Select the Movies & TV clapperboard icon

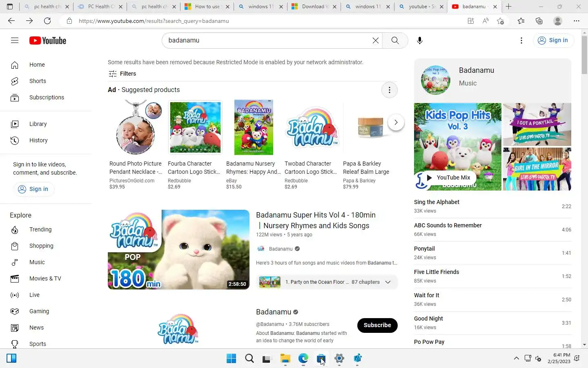15,278
